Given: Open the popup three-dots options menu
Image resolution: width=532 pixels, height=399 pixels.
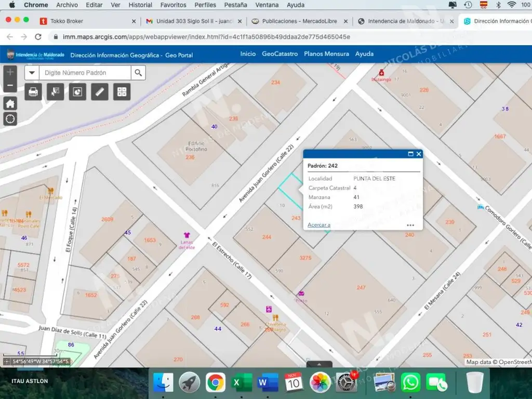Looking at the screenshot, I should pyautogui.click(x=410, y=225).
